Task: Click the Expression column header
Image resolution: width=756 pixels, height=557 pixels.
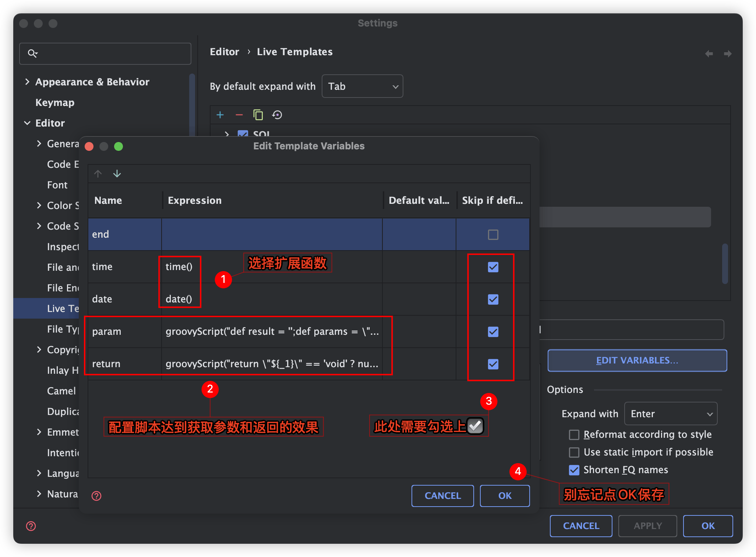Action: click(272, 201)
